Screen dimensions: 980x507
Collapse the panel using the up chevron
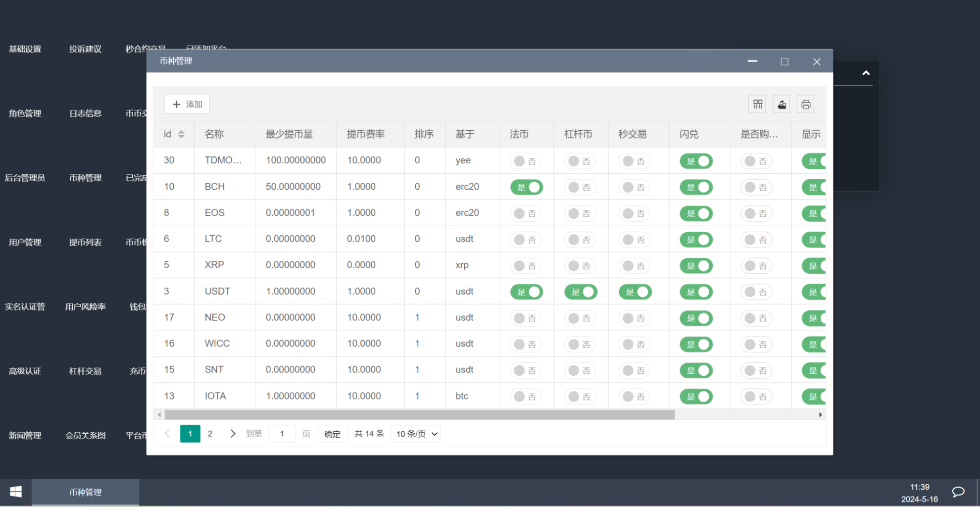click(x=866, y=72)
